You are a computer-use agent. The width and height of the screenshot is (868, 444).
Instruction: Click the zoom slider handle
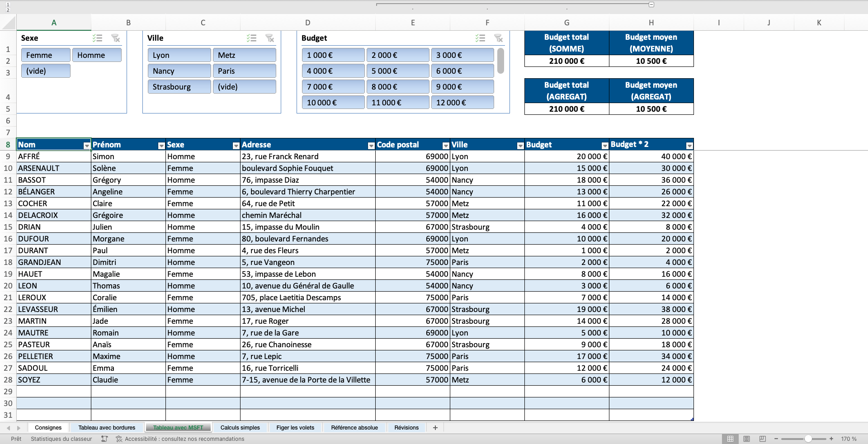pyautogui.click(x=808, y=439)
